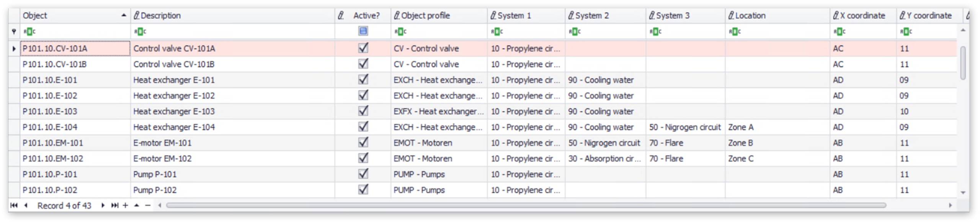This screenshot has width=980, height=222.
Task: Toggle Active filter checkbox in filter row
Action: 363,31
